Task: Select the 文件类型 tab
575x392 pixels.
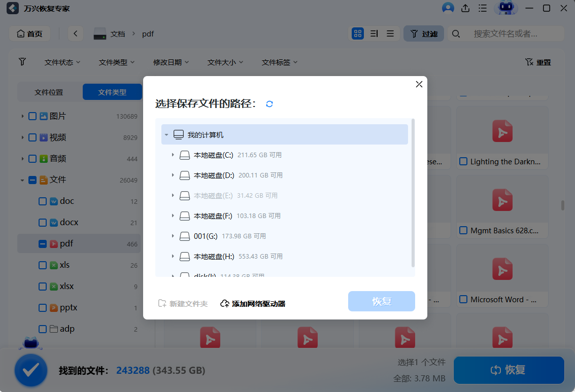Action: 112,92
